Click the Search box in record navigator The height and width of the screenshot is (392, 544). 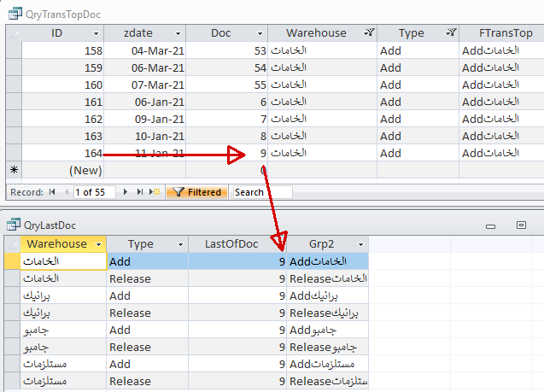pyautogui.click(x=263, y=192)
